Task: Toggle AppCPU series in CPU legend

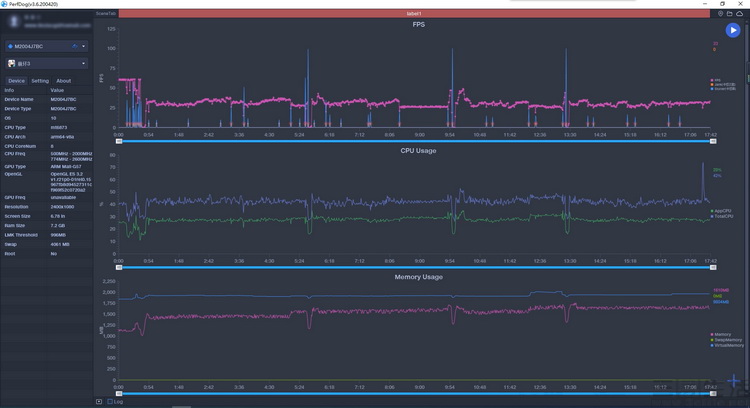Action: 721,211
